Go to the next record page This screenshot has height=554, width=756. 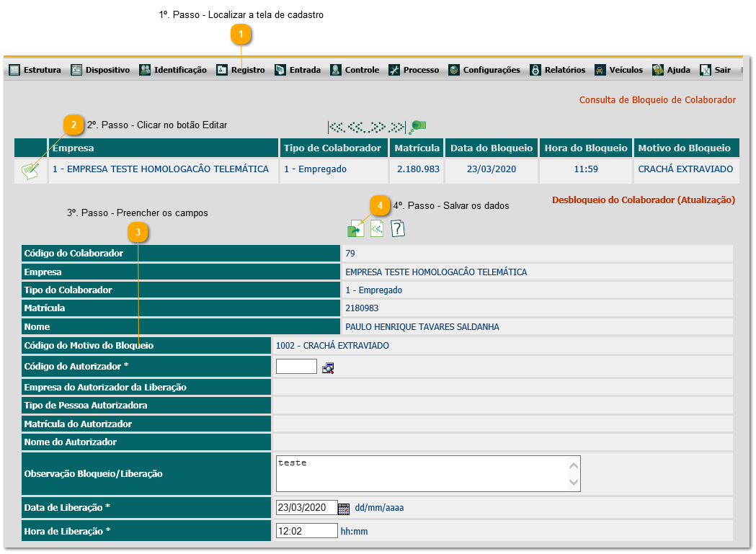(376, 128)
